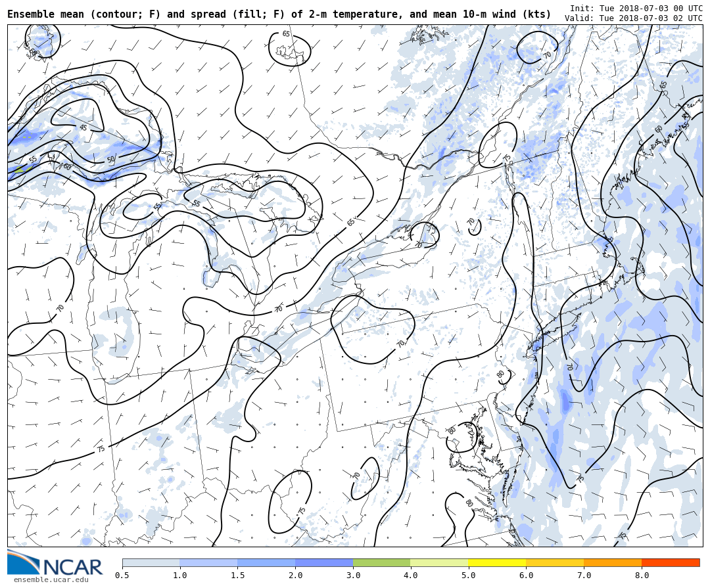The width and height of the screenshot is (710, 588).
Task: Click the pale blue 1.0–1.5 legend swatch
Action: click(209, 562)
